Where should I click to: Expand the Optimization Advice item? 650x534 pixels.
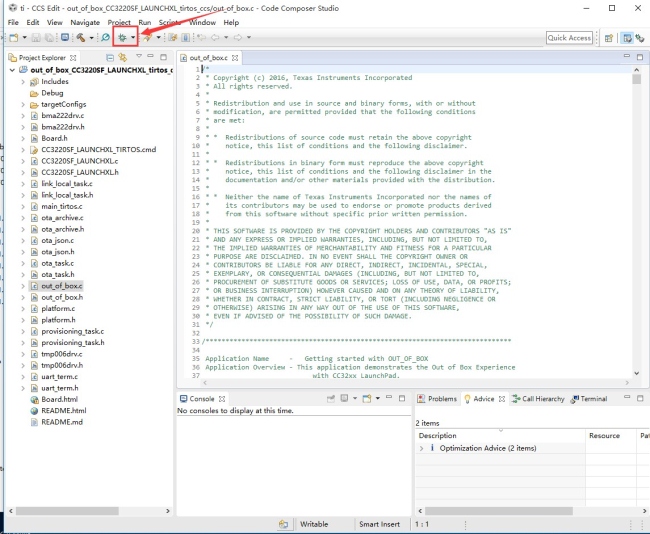coord(422,448)
